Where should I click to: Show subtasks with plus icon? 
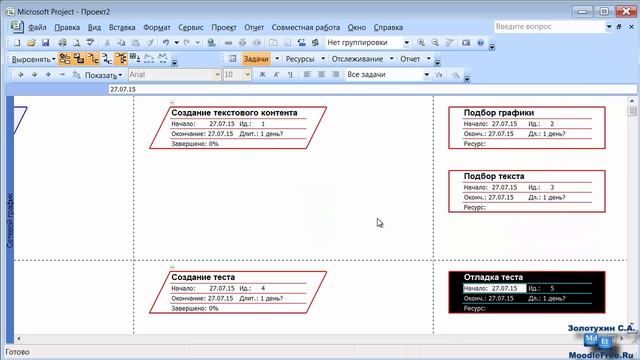tap(48, 75)
